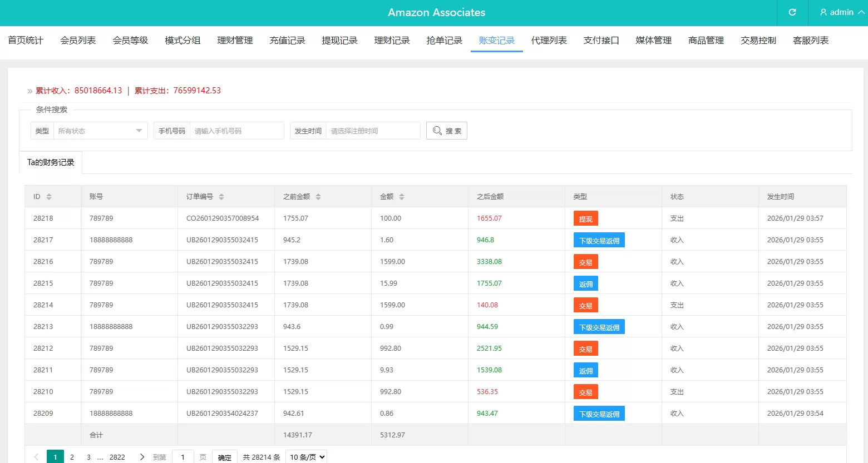
Task: Click the 搜索 search button
Action: click(x=447, y=130)
